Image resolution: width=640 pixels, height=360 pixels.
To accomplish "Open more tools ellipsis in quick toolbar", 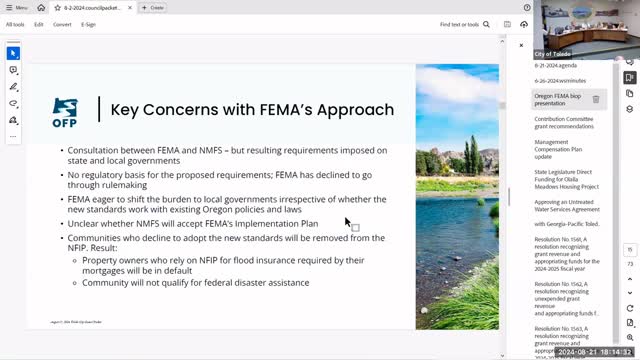I will [x=13, y=137].
